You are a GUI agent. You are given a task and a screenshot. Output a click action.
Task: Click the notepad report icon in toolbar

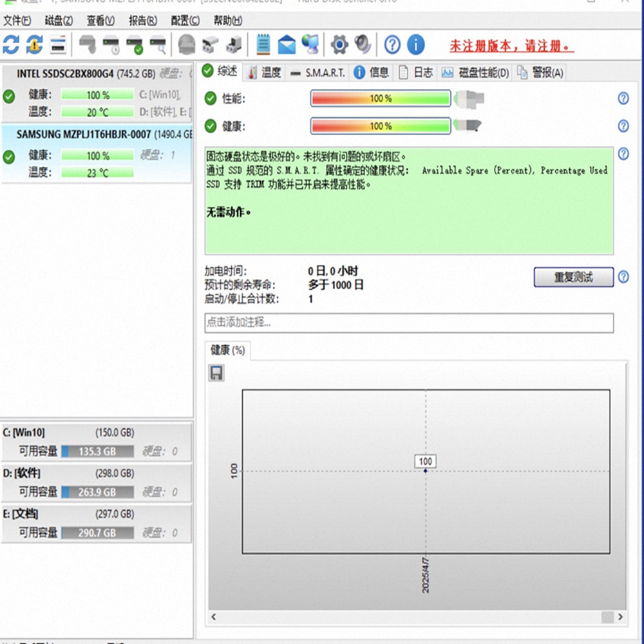263,44
